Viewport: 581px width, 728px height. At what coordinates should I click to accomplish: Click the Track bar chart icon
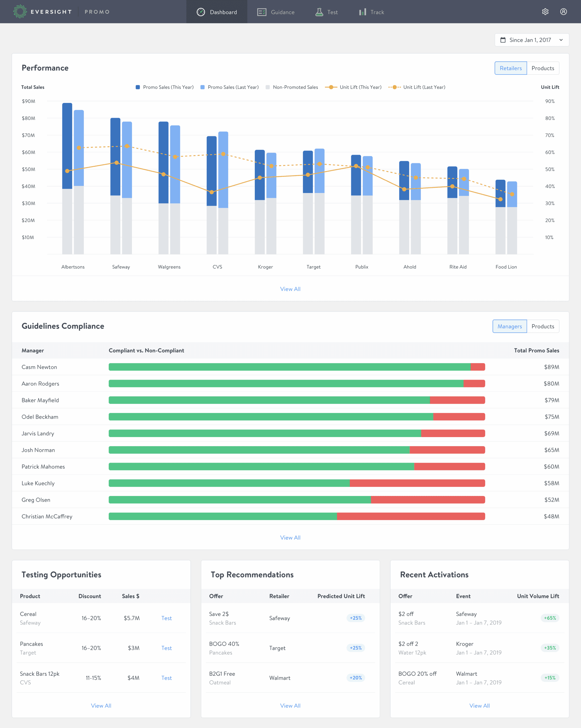click(363, 12)
